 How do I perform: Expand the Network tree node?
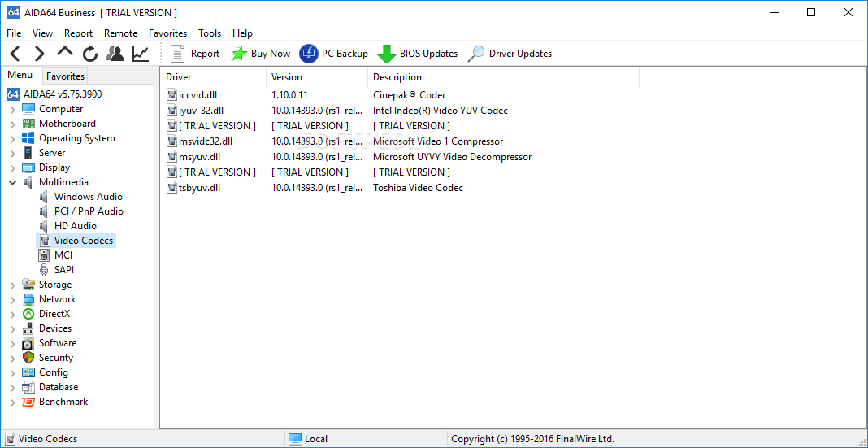click(13, 299)
